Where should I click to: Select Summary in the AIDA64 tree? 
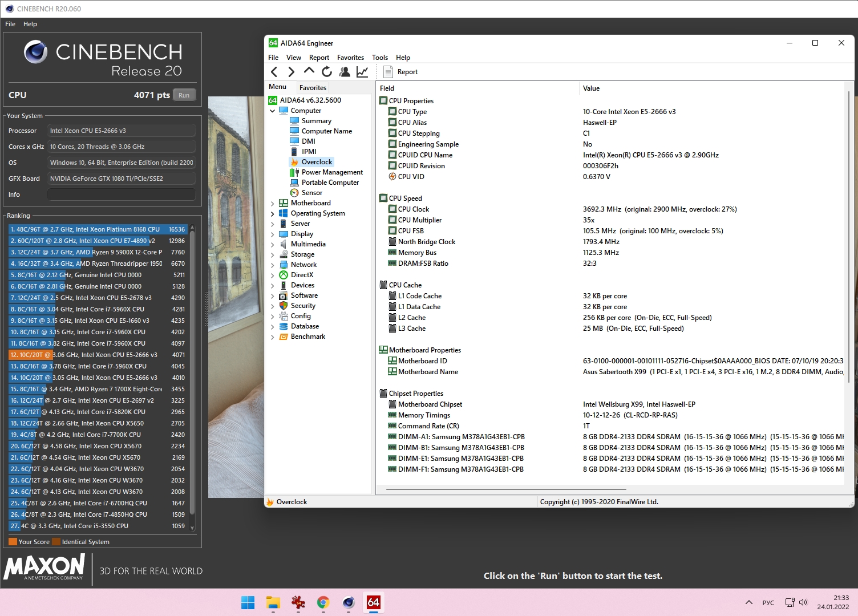point(316,121)
